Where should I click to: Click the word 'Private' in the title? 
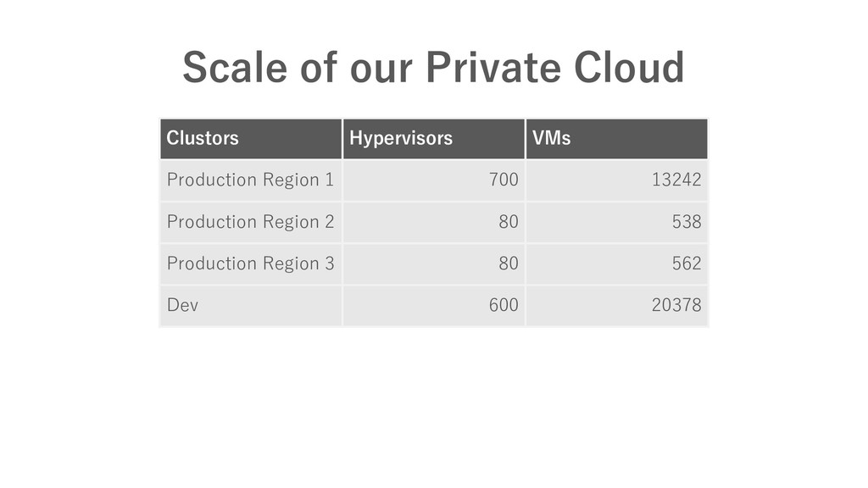[492, 68]
